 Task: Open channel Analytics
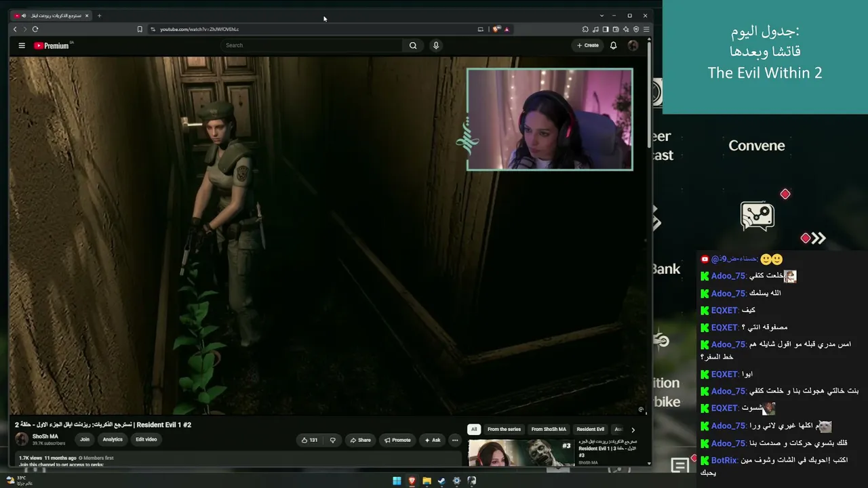[x=113, y=439]
